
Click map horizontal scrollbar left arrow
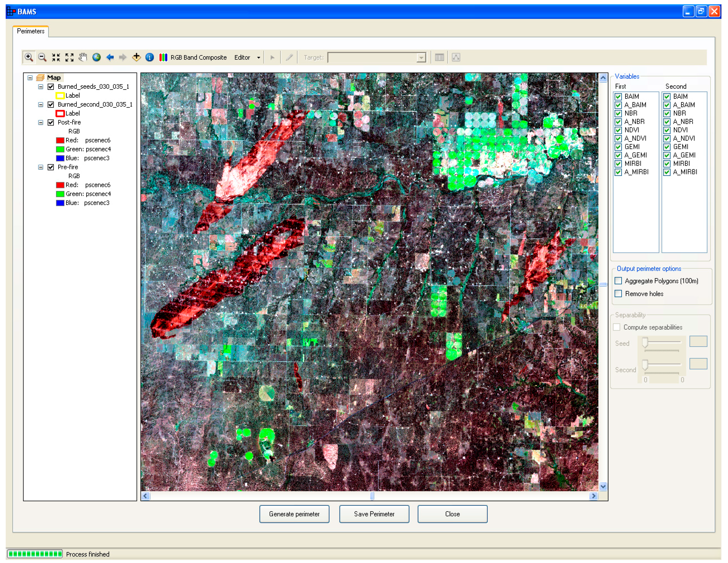145,496
